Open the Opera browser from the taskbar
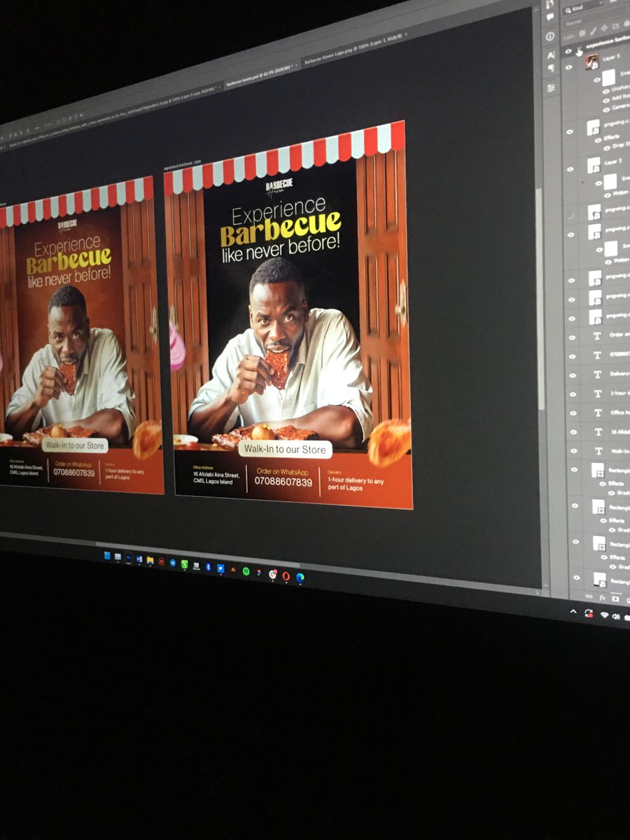 (x=286, y=576)
